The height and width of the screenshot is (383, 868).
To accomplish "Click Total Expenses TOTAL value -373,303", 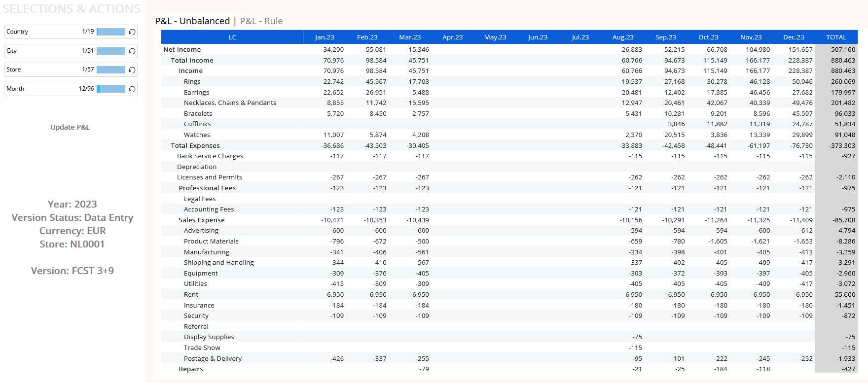I will click(842, 145).
